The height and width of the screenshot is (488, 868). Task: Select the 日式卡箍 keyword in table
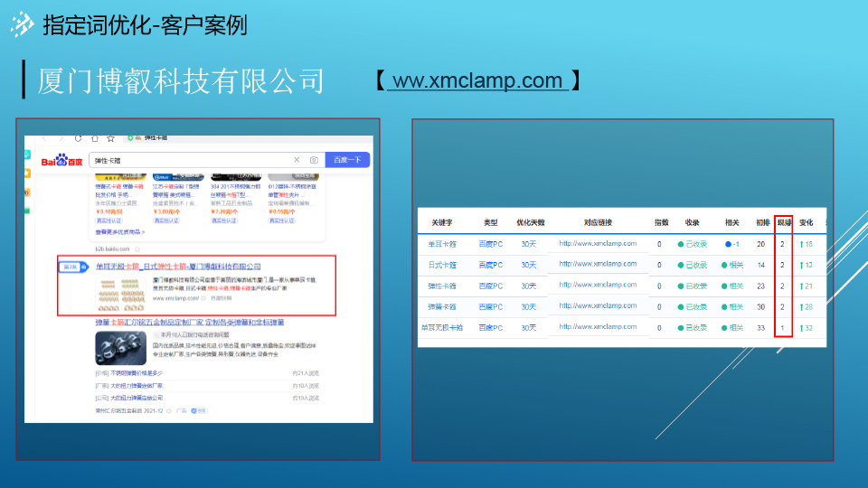pyautogui.click(x=441, y=265)
